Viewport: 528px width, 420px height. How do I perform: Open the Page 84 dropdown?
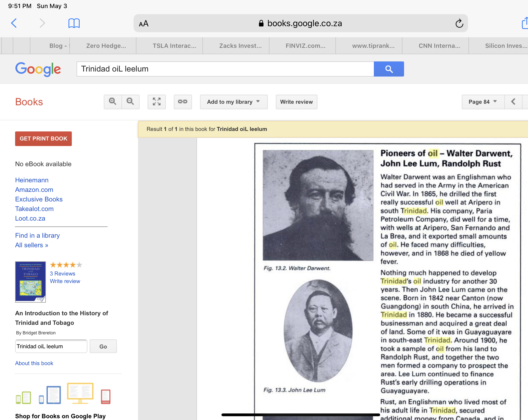click(x=483, y=102)
